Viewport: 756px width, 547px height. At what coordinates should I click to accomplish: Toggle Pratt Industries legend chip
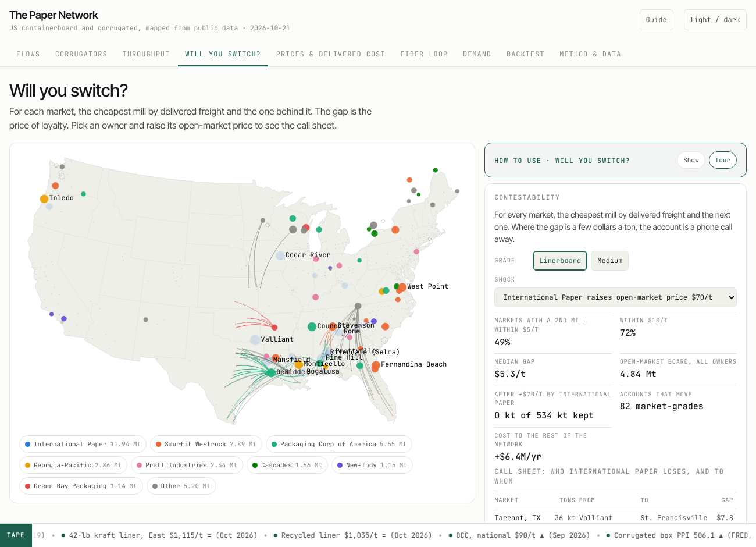point(187,465)
